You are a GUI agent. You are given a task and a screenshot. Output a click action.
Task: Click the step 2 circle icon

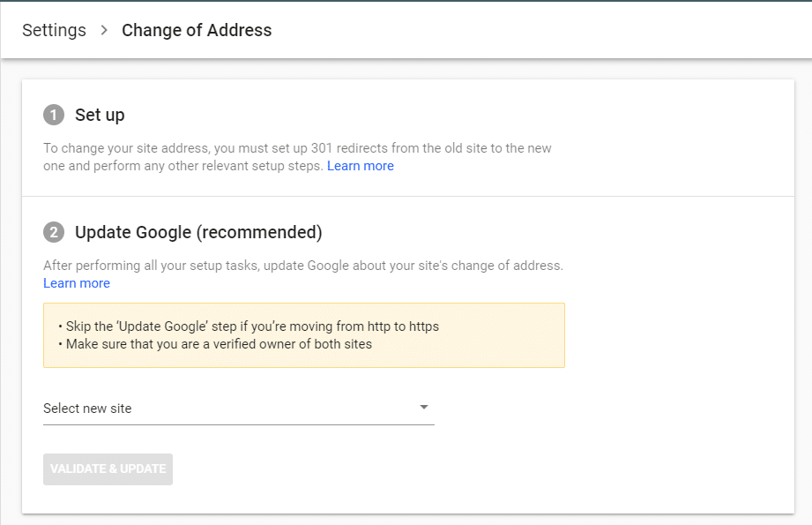coord(53,232)
